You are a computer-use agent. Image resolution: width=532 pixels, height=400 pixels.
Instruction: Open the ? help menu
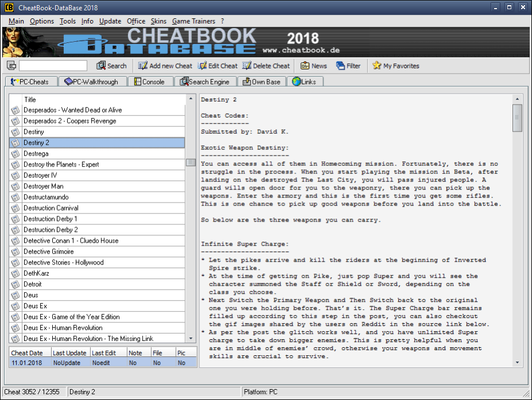point(222,21)
